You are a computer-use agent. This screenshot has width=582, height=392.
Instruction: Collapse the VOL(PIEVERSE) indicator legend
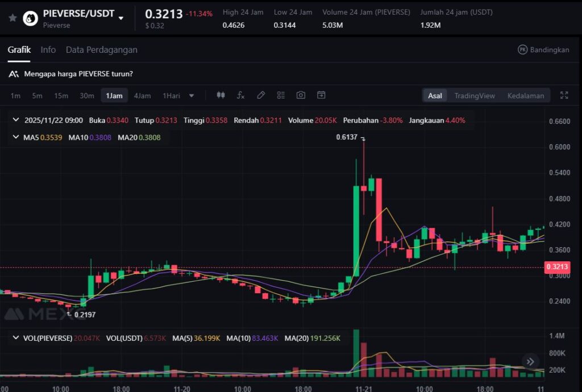click(x=16, y=338)
